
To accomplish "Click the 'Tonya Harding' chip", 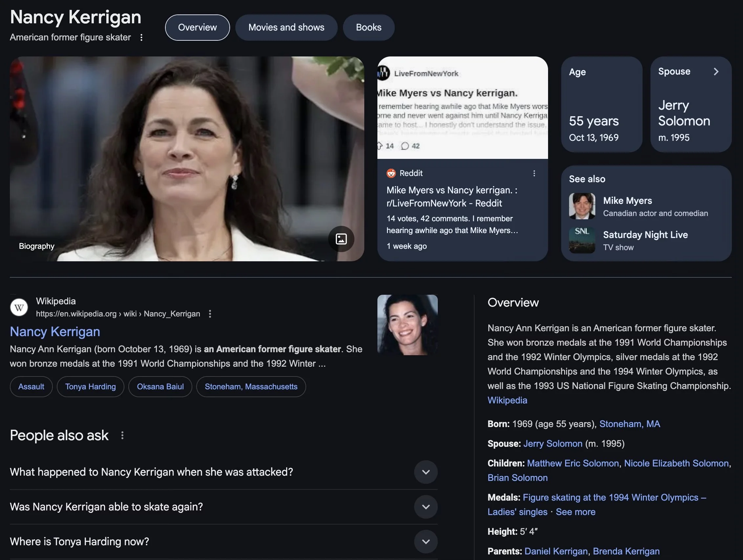I will (x=90, y=387).
